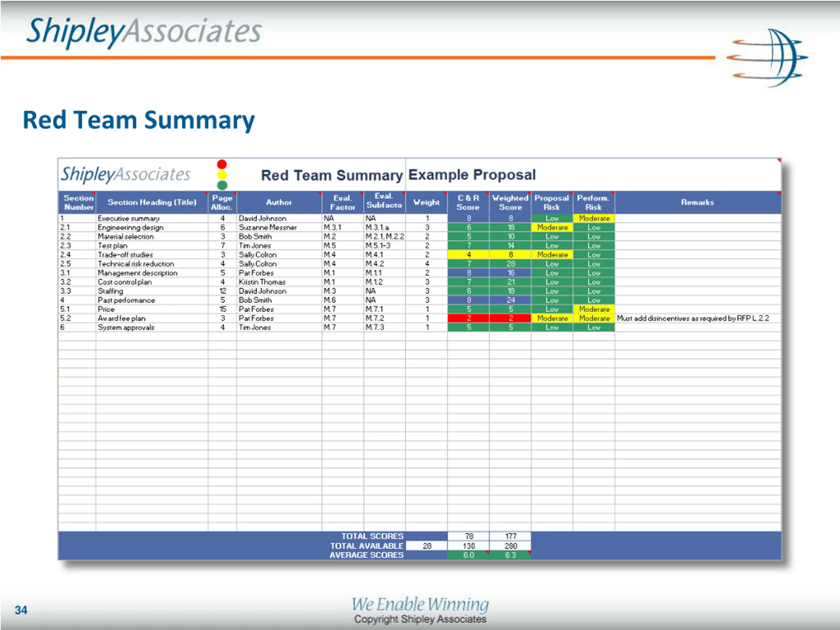Click the 'Material selection' cell
The width and height of the screenshot is (840, 630).
(x=152, y=237)
